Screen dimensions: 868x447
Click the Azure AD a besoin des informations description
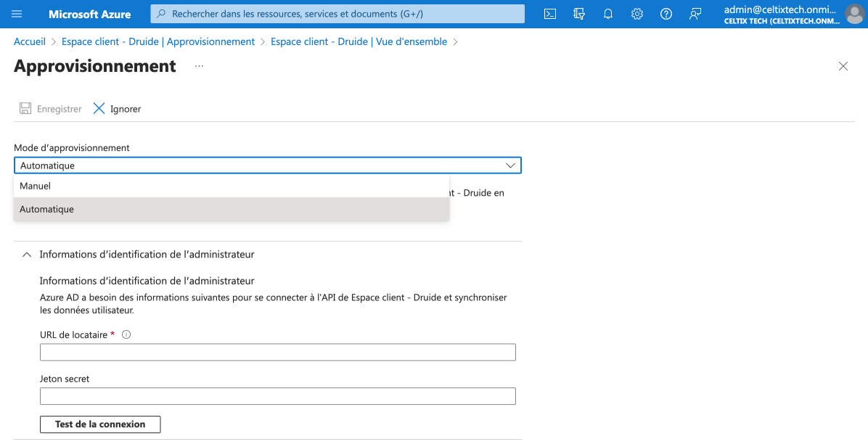[274, 304]
